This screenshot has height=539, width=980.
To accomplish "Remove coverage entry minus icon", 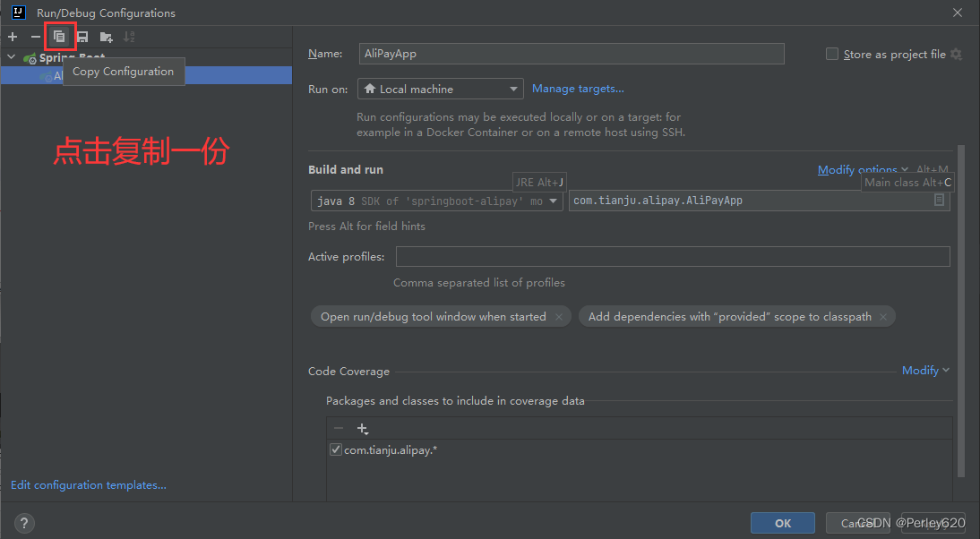I will click(338, 429).
